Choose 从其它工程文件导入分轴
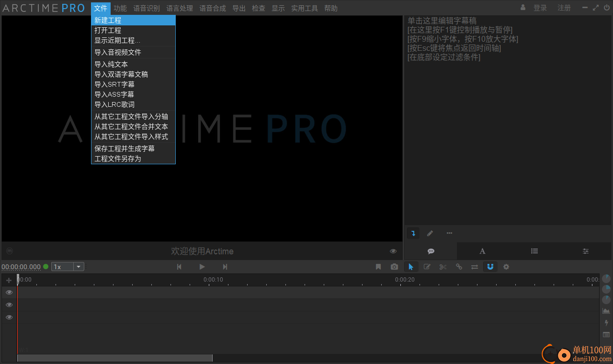Viewport: 613px width, 364px height. coord(133,116)
